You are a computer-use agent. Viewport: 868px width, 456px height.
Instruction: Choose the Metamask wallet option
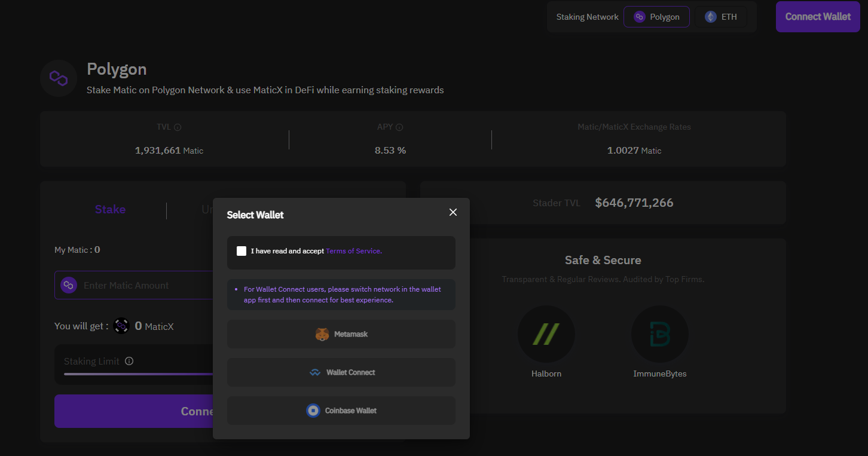click(x=341, y=334)
